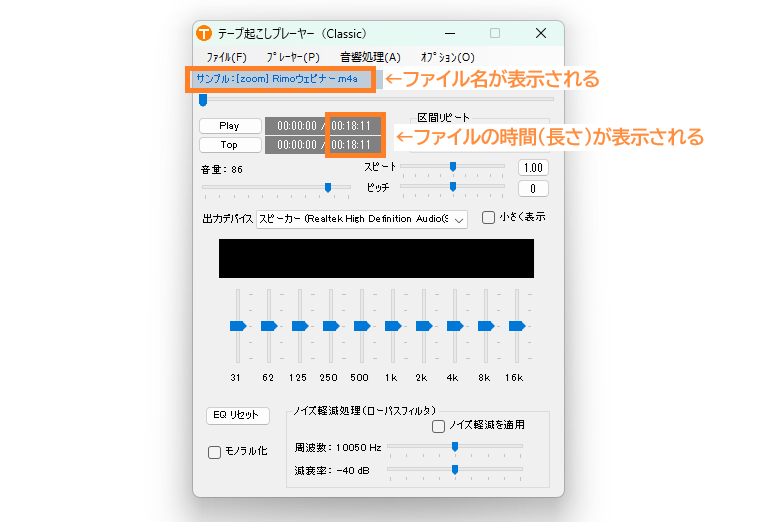Viewport: 776px width, 522px height.
Task: Click the EQ リセット button
Action: tap(238, 415)
